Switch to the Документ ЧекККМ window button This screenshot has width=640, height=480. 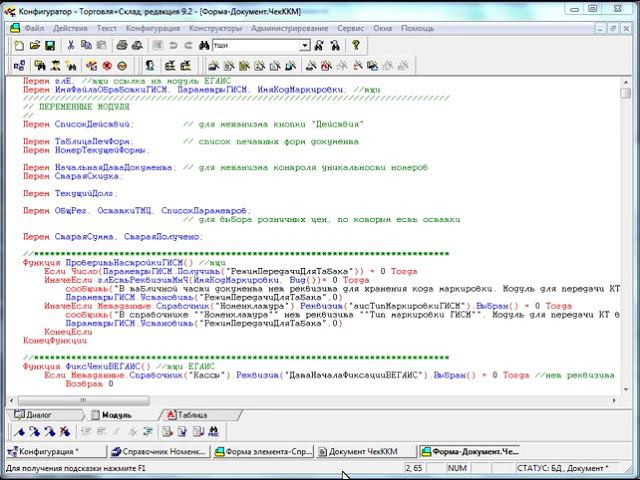click(x=365, y=452)
